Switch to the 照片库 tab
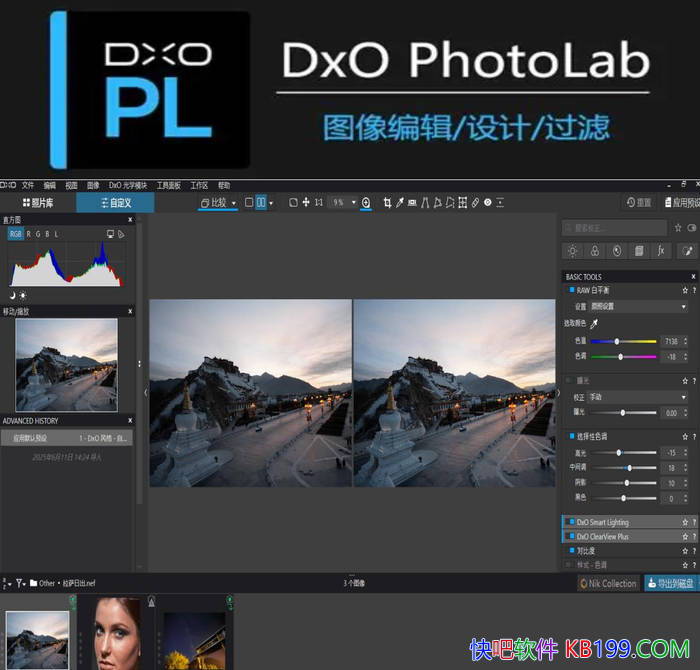700x670 pixels. tap(38, 203)
